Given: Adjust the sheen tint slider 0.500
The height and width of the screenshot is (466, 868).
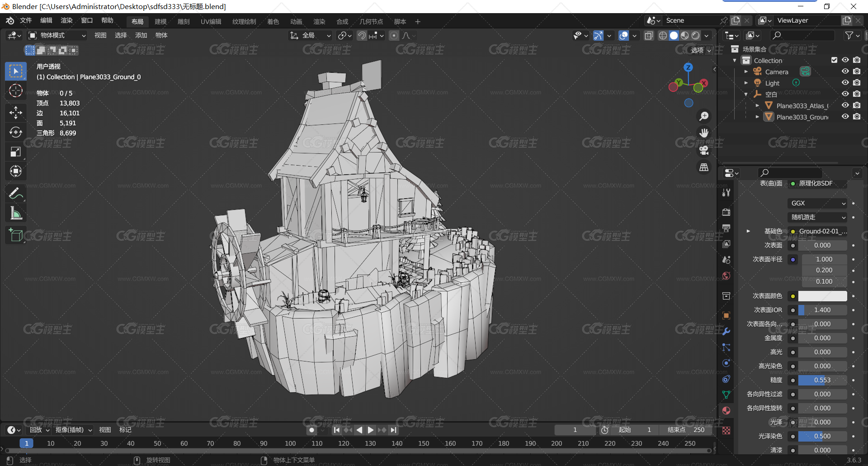Looking at the screenshot, I should pyautogui.click(x=822, y=436).
